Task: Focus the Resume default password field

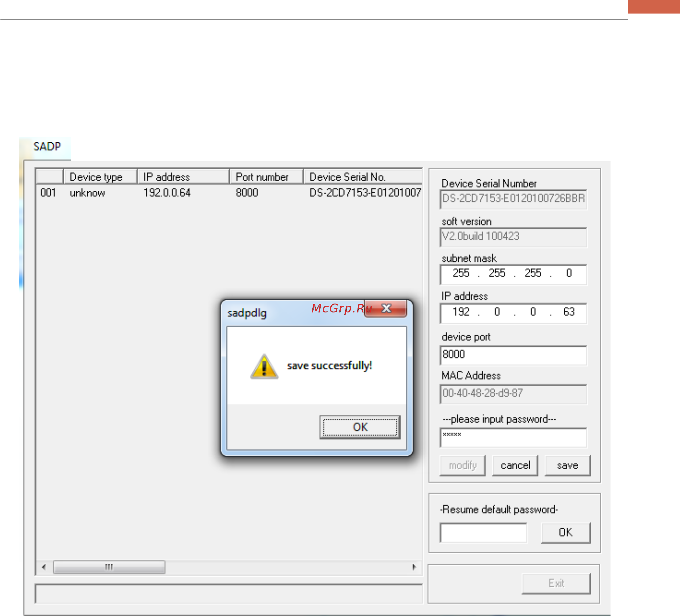Action: [x=483, y=533]
